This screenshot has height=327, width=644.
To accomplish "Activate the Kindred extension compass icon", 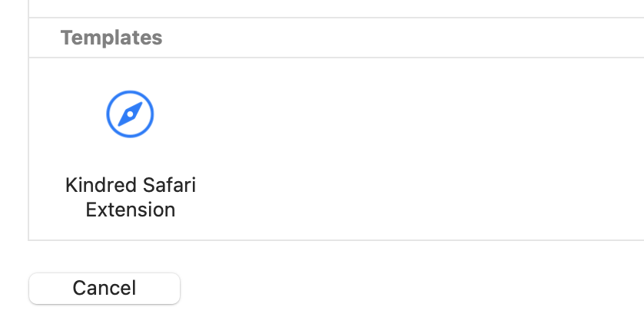I will click(130, 114).
